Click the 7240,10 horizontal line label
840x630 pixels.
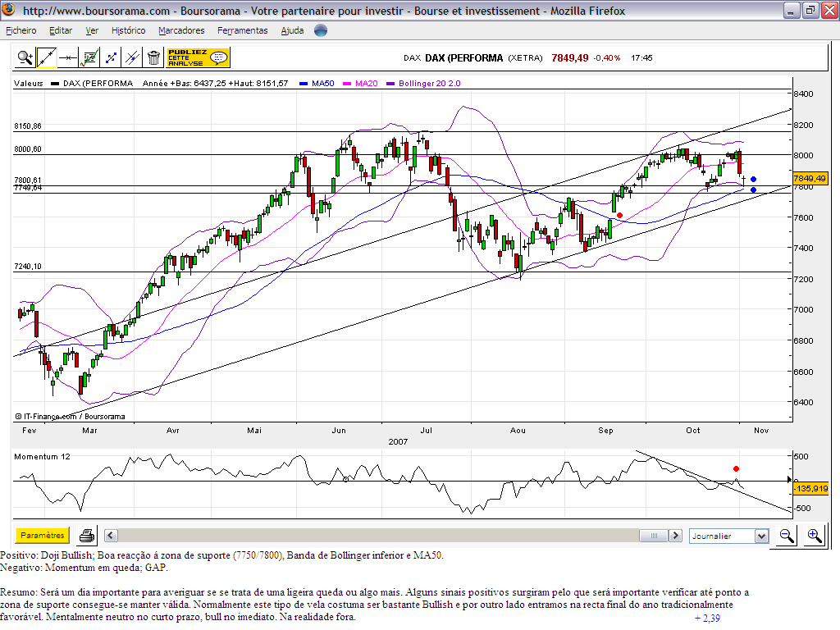point(28,267)
